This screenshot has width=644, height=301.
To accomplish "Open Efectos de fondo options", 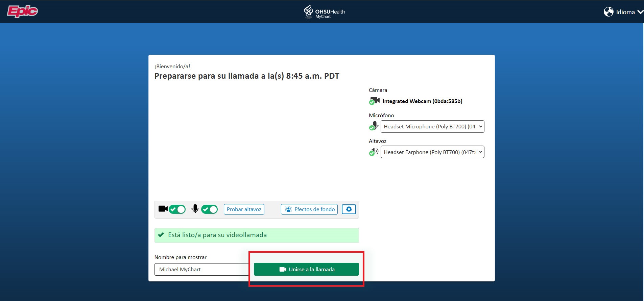I will pos(309,209).
